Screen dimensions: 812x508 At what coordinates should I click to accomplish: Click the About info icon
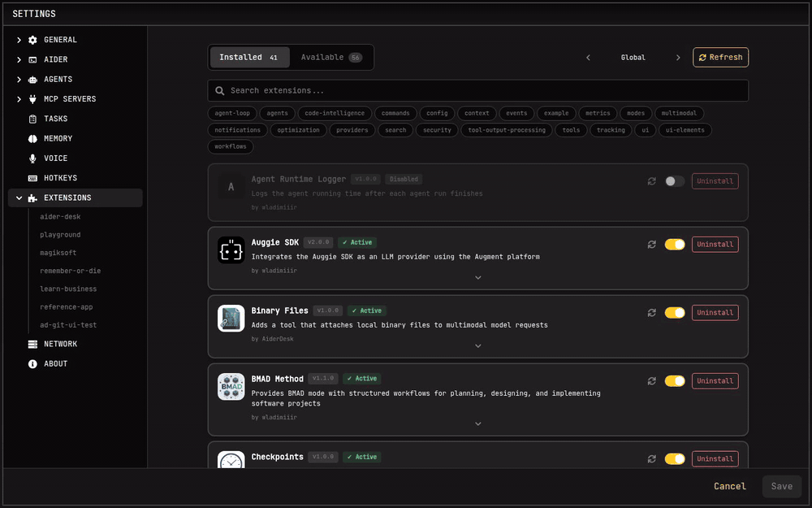(x=32, y=364)
